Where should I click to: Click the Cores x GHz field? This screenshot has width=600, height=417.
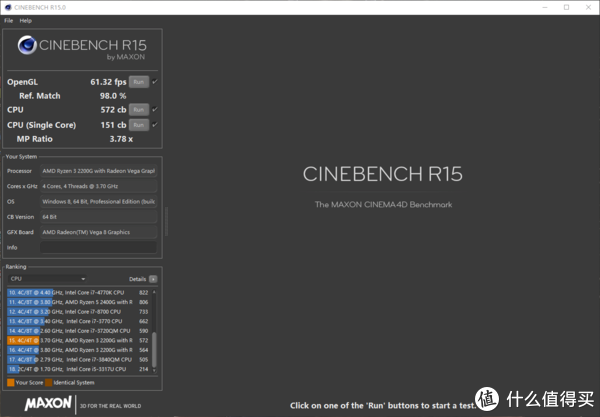[99, 186]
